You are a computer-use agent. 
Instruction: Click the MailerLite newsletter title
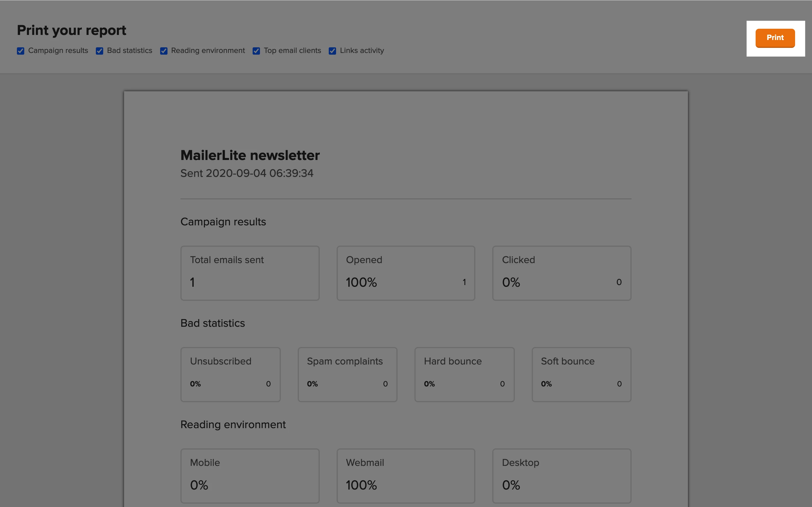point(250,155)
